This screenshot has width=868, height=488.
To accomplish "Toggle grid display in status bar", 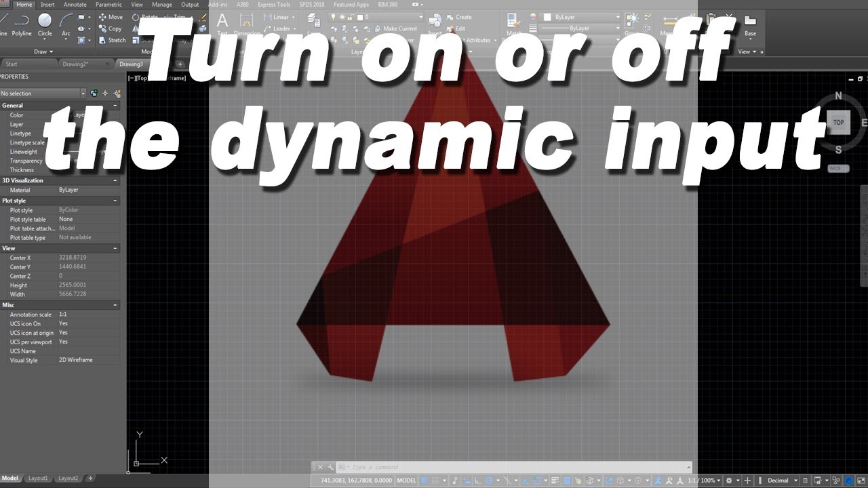I will click(x=425, y=481).
